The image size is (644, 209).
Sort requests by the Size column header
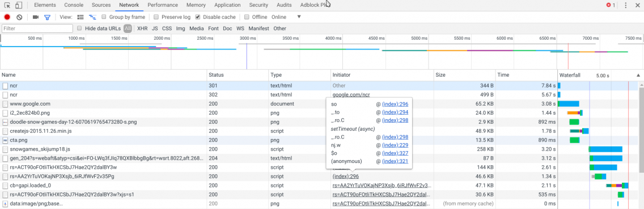tap(464, 76)
